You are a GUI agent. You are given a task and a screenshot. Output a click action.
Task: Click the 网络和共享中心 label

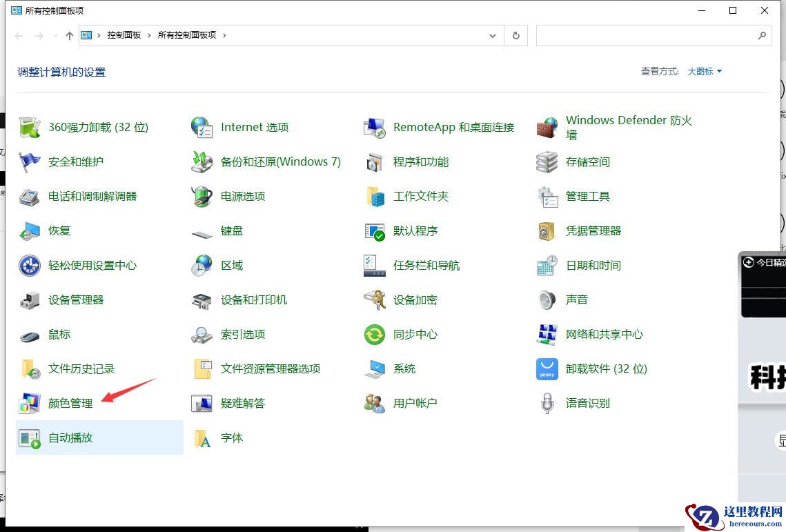[605, 335]
